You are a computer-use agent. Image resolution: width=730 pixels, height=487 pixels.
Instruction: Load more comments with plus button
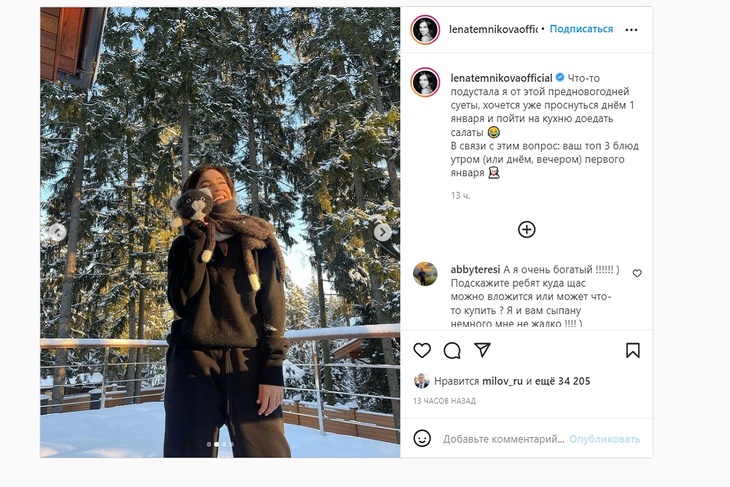click(x=526, y=230)
